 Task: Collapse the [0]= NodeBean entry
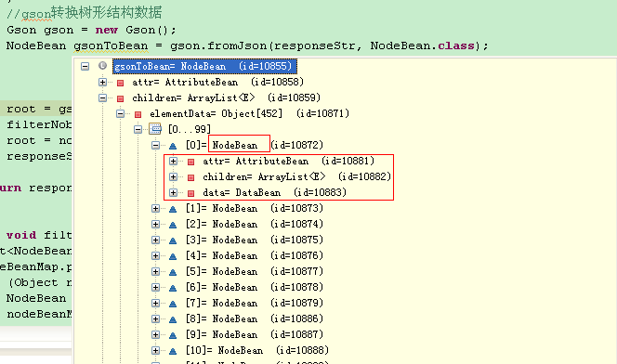[x=155, y=146]
